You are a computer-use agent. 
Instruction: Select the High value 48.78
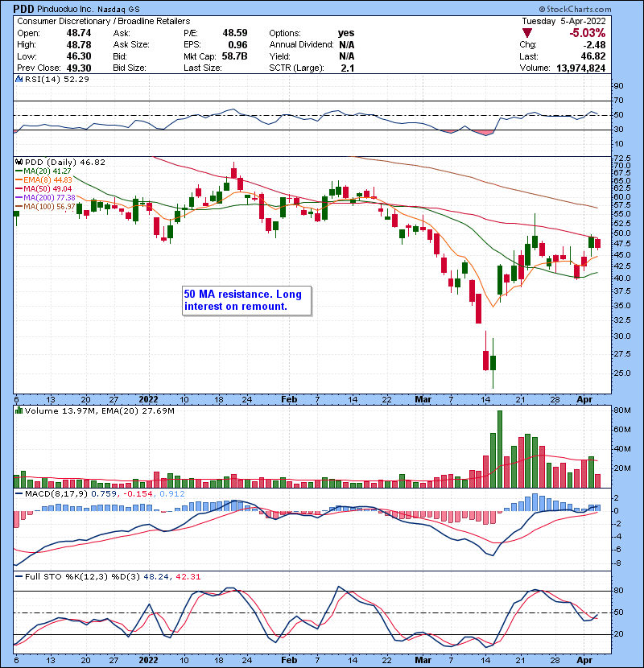78,45
